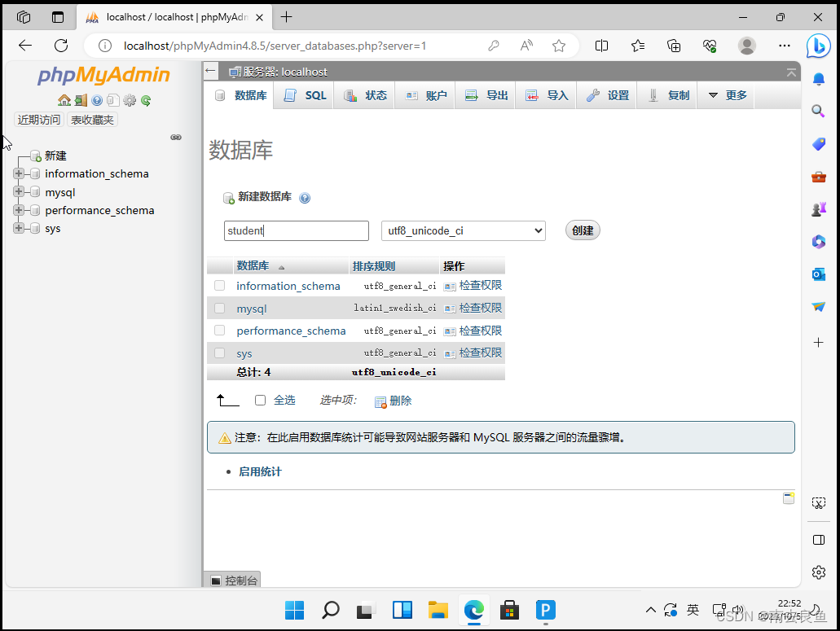
Task: Click the 创建 (Create) button
Action: (582, 230)
